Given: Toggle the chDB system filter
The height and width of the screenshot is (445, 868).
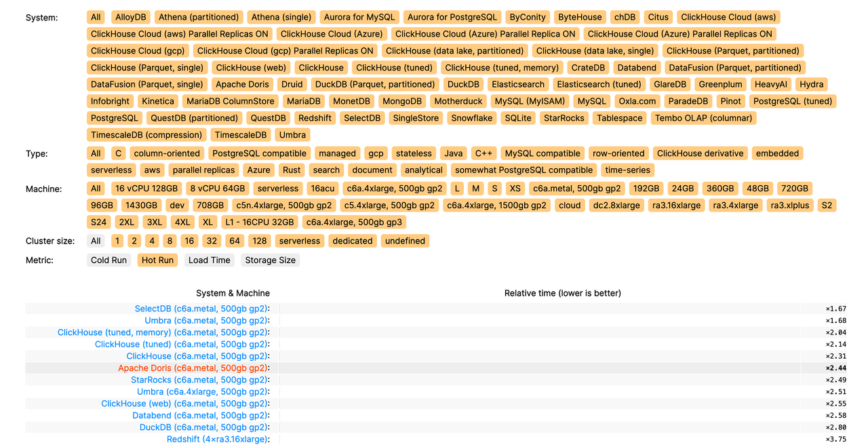Looking at the screenshot, I should [624, 17].
